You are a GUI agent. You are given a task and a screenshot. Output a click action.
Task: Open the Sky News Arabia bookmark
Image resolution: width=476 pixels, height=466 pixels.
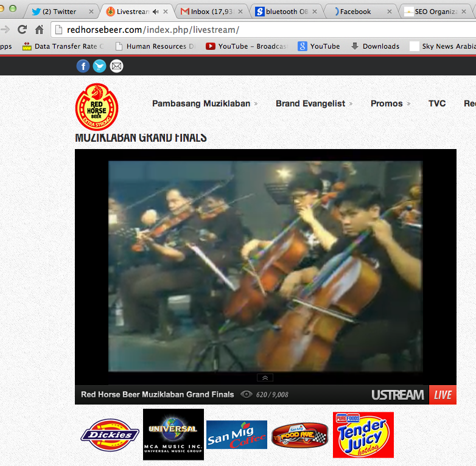point(443,46)
